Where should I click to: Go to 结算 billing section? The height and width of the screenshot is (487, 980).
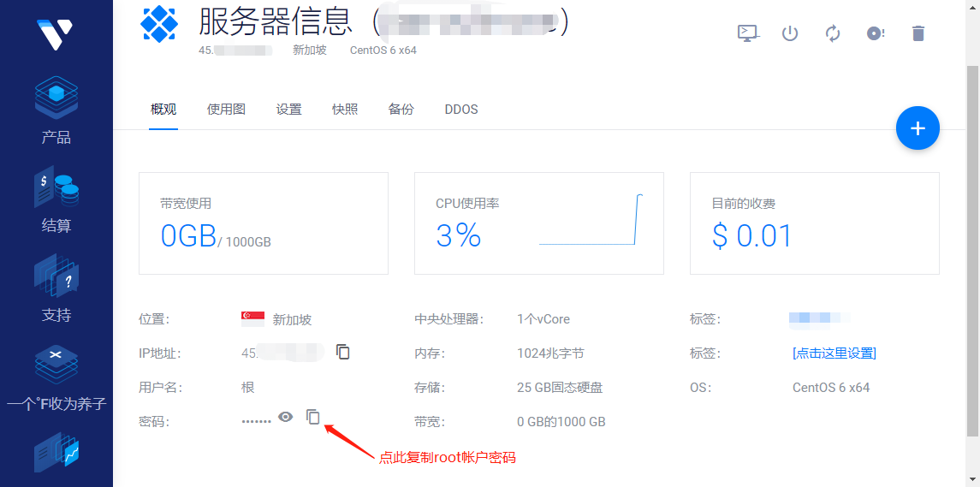click(x=56, y=200)
